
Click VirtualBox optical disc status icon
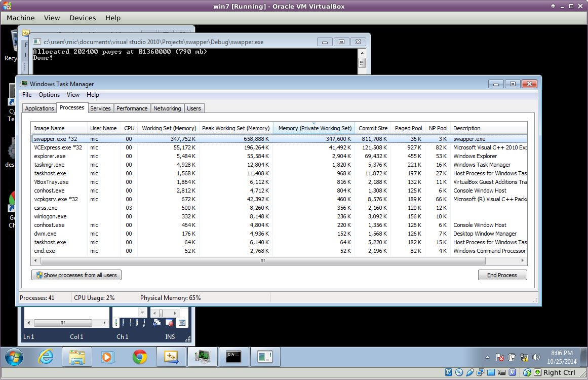(x=459, y=372)
